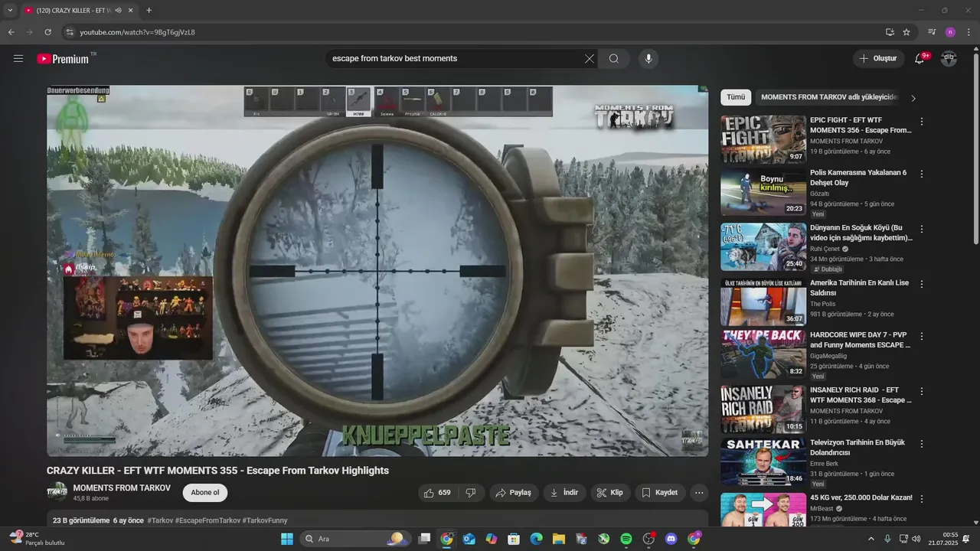This screenshot has width=980, height=551.
Task: Bookmark this page with star icon
Action: pos(906,32)
